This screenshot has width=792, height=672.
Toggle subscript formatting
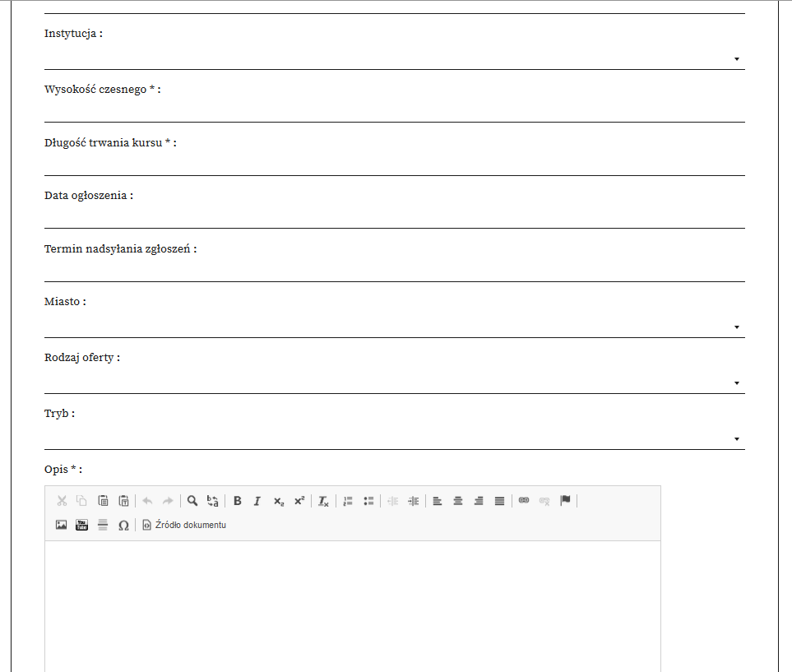279,501
